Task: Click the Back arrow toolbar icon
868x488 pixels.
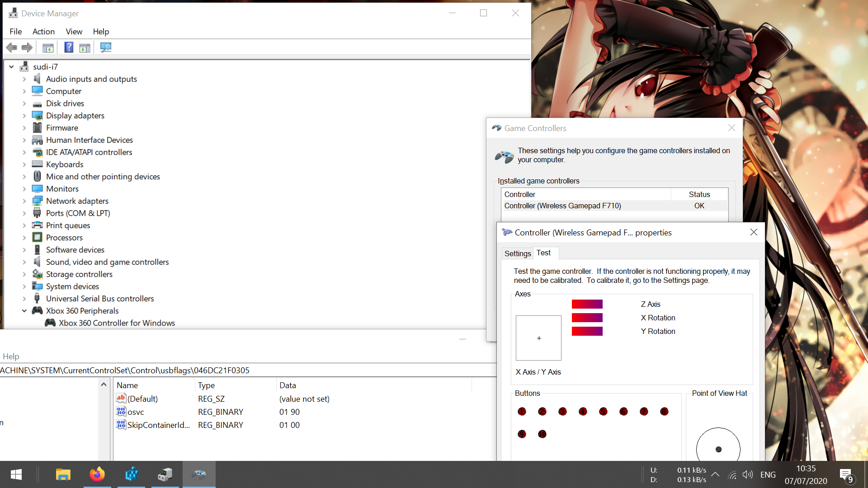Action: 12,47
